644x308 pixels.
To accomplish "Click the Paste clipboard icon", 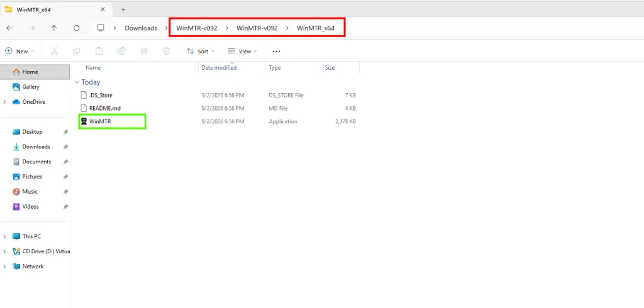I will click(x=99, y=52).
